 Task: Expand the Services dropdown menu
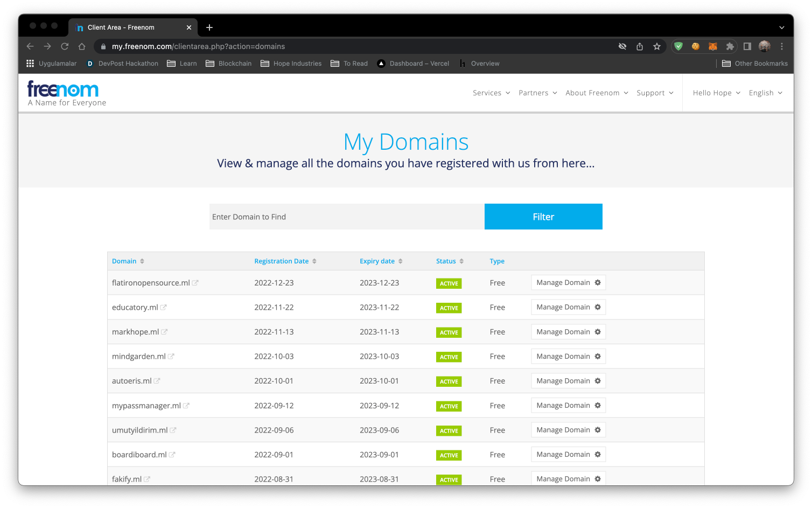point(491,93)
